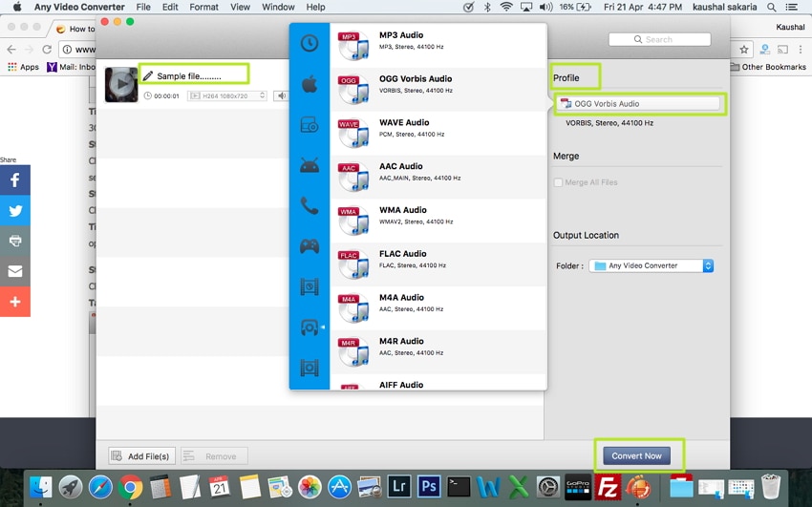812x507 pixels.
Task: Choose WMA Audio format
Action: pos(438,221)
